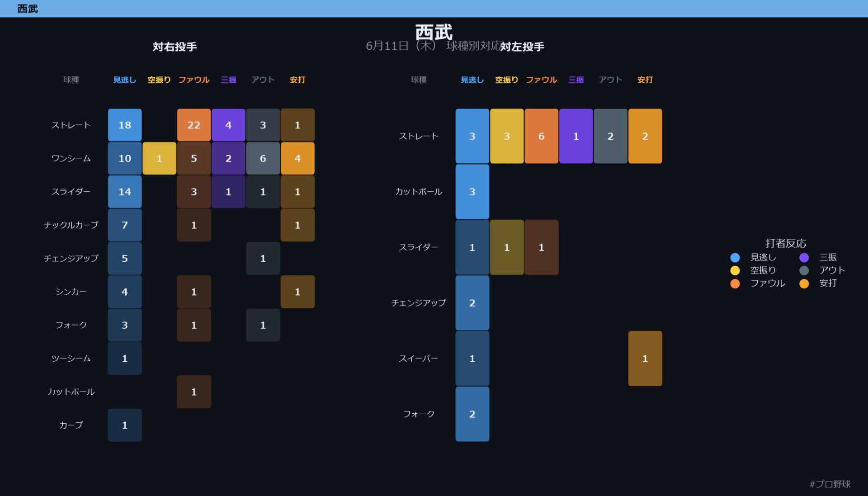Click the 西武 tab at top left
This screenshot has width=868, height=496.
click(x=27, y=9)
